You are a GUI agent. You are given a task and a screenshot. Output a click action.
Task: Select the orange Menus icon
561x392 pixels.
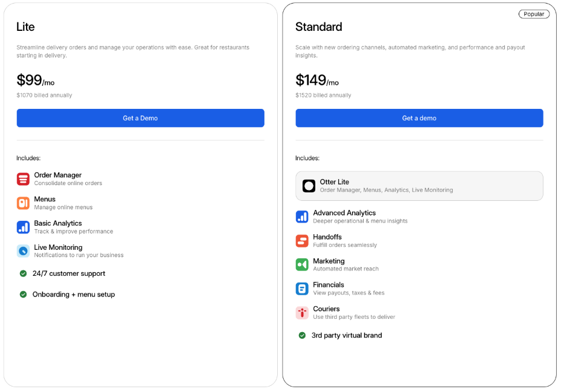23,203
